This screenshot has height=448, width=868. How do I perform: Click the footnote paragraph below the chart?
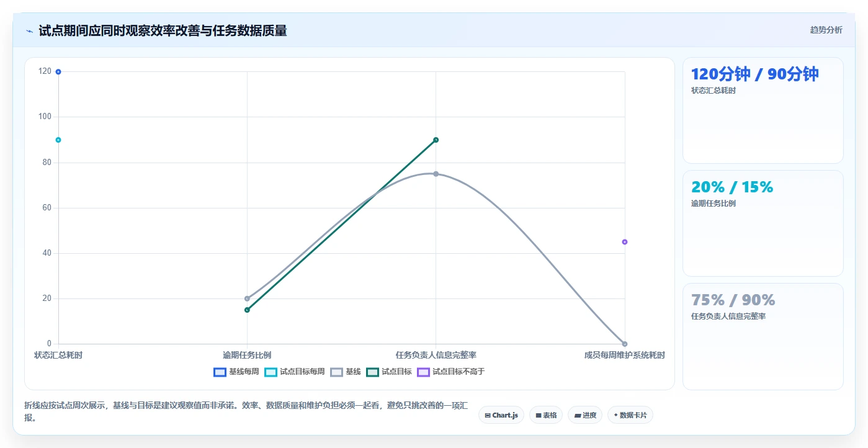(247, 411)
